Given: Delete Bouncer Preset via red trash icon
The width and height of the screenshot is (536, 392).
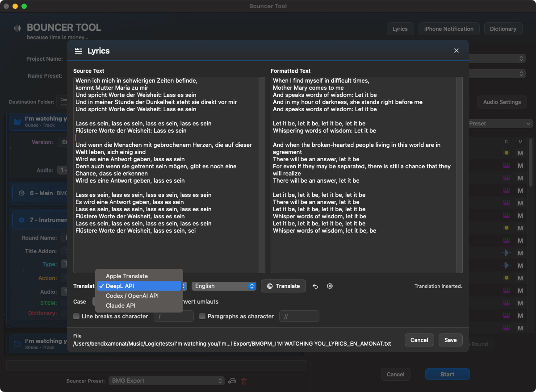Looking at the screenshot, I should [x=244, y=381].
